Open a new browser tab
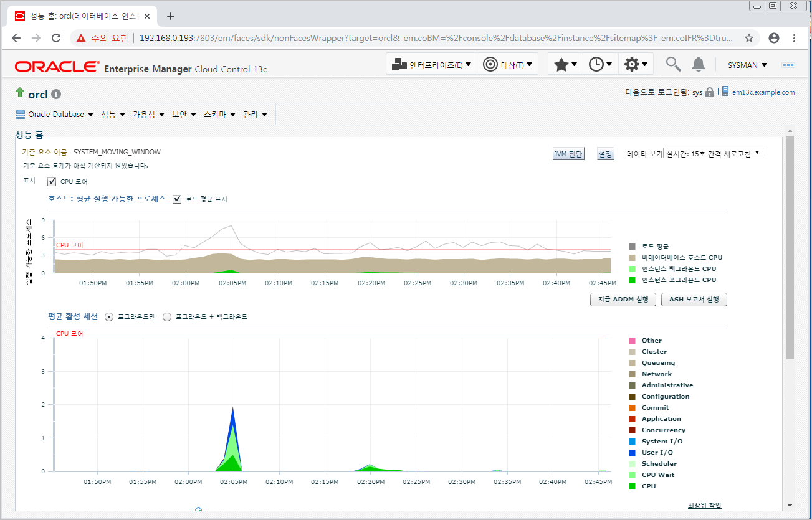Image resolution: width=812 pixels, height=520 pixels. click(171, 16)
